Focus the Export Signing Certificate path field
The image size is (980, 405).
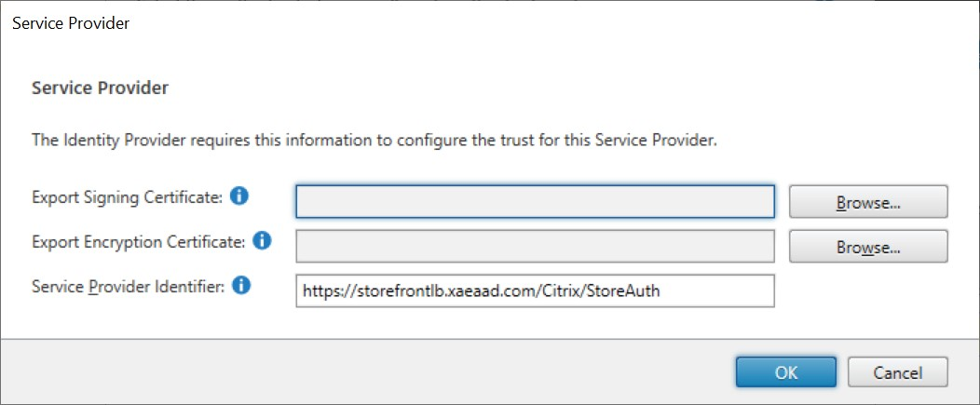535,201
